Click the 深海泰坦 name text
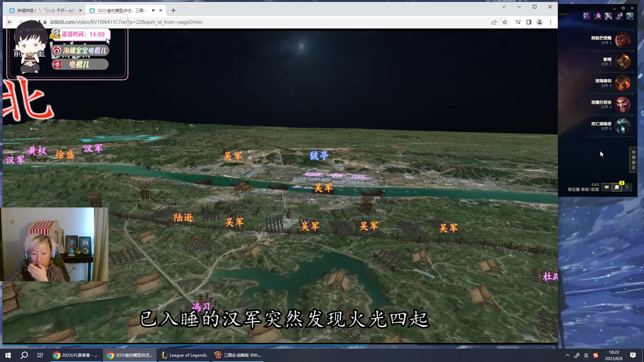 pos(603,81)
